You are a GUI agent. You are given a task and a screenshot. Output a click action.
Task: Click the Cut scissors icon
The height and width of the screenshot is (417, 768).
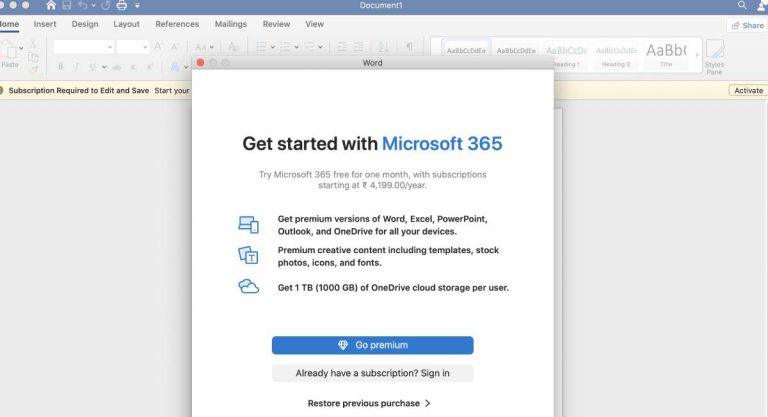33,44
